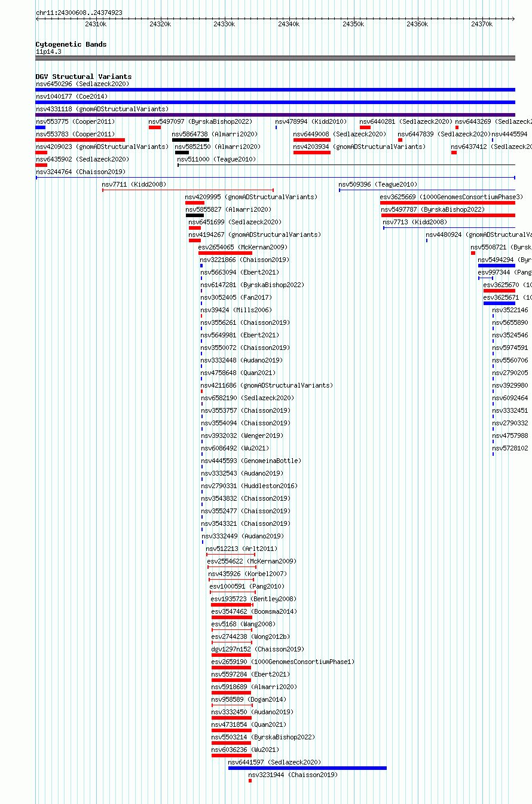Open nsv5852150 (Almarri2020) variant
Screen dimensions: 532x804
[x=218, y=147]
